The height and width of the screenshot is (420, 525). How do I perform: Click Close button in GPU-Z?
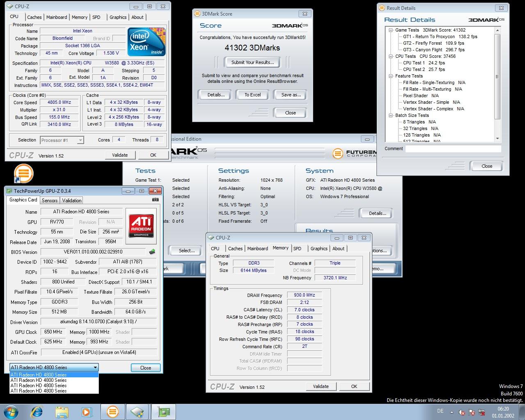(x=146, y=367)
